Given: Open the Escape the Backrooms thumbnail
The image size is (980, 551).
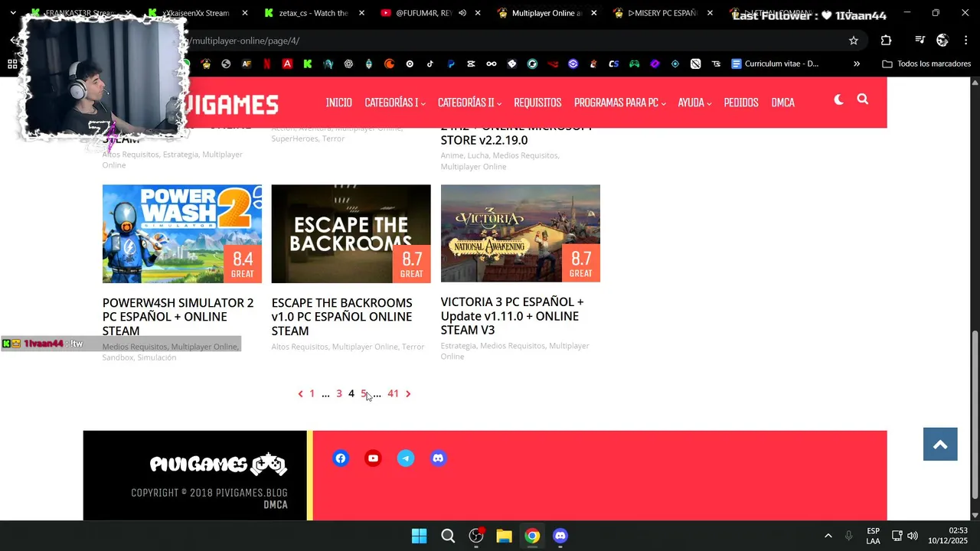Looking at the screenshot, I should point(351,233).
